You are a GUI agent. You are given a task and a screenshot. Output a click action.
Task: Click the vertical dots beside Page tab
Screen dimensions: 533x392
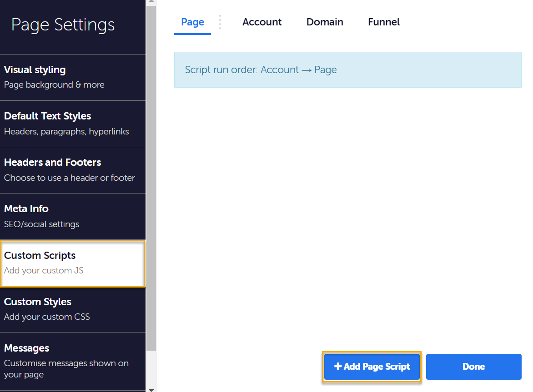pos(220,22)
